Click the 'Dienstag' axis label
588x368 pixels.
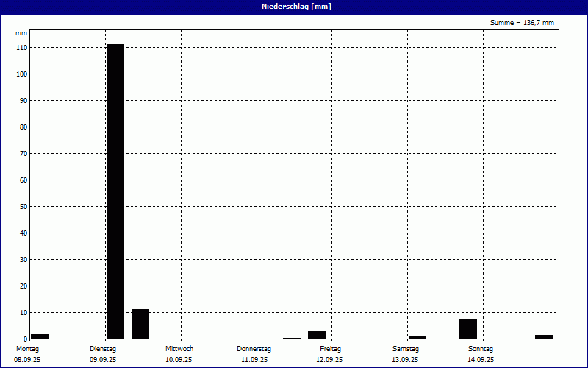[x=103, y=349]
